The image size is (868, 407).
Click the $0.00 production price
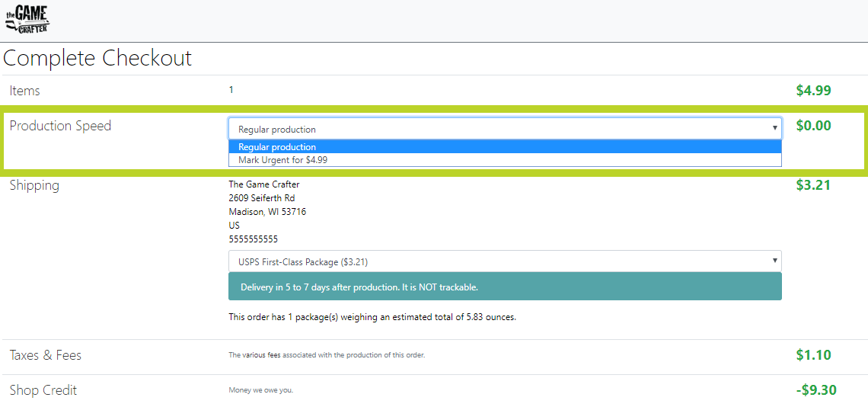click(813, 125)
